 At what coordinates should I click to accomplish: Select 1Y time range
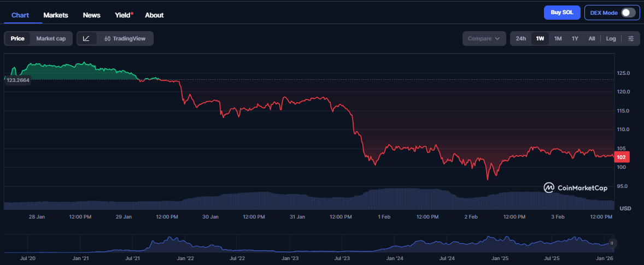tap(575, 39)
